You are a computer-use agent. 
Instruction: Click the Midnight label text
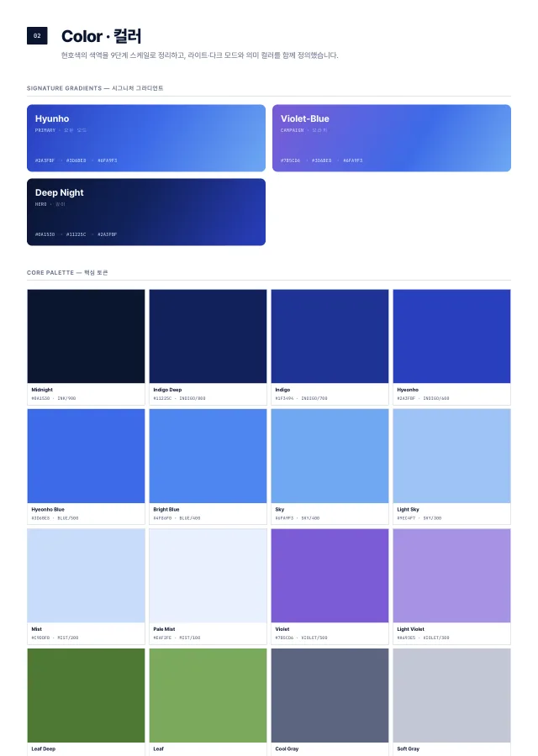tap(42, 390)
